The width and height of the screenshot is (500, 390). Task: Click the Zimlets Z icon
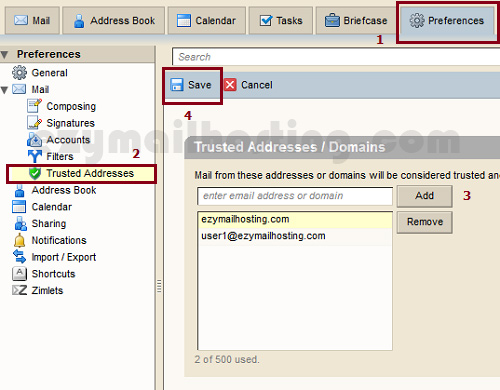[x=19, y=290]
